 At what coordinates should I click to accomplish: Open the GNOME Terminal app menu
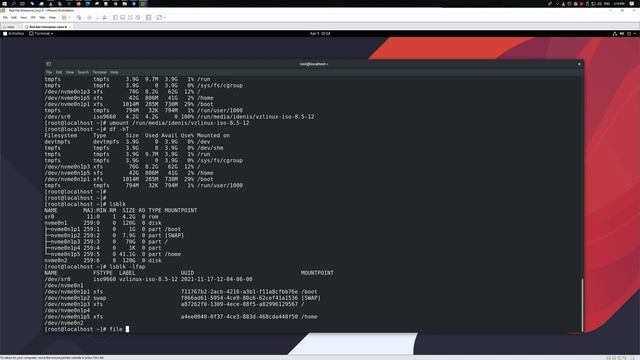coord(41,33)
